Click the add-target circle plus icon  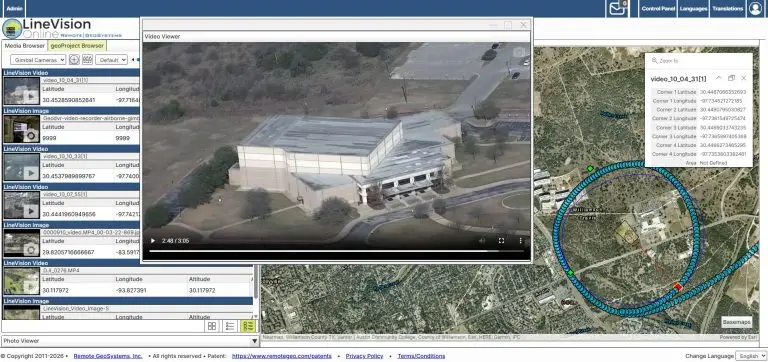[x=74, y=60]
